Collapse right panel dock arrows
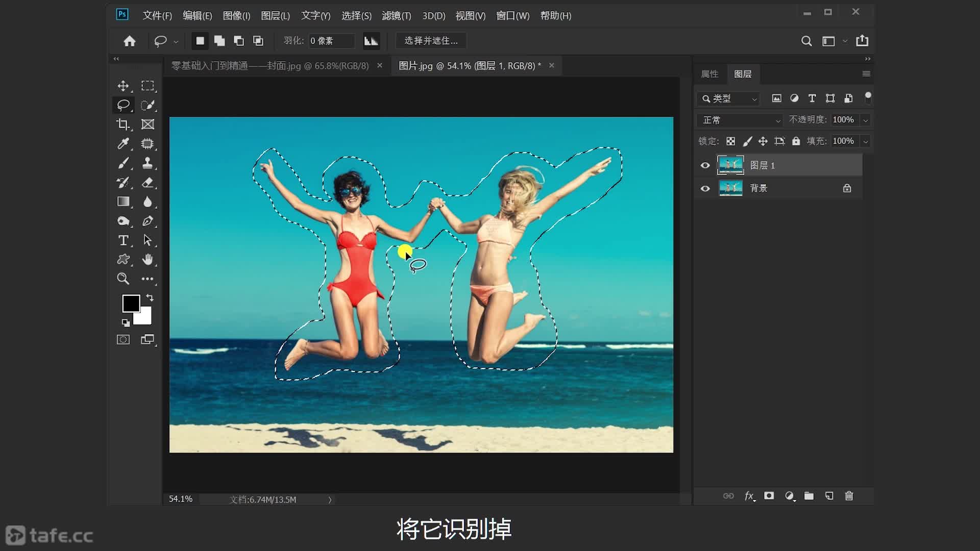 coord(867,59)
